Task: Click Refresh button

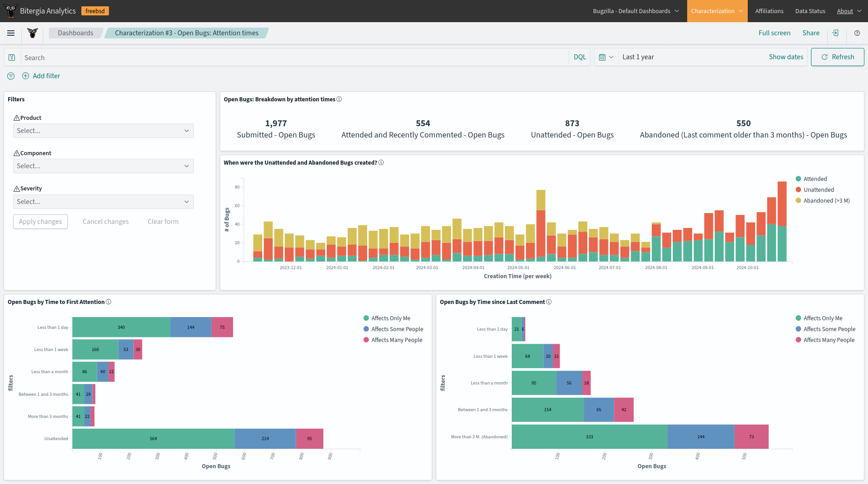Action: pos(837,57)
